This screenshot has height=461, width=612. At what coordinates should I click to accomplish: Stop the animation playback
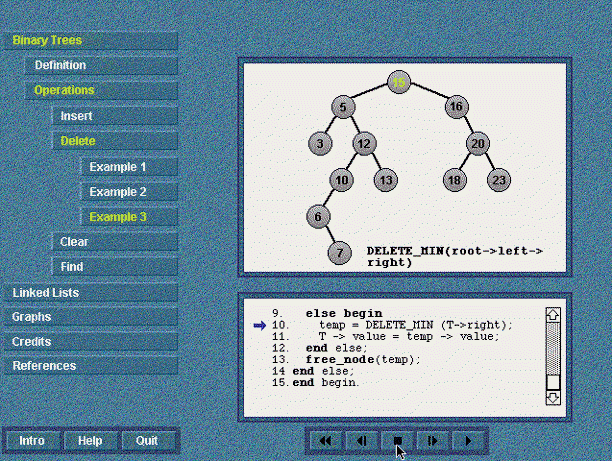397,441
